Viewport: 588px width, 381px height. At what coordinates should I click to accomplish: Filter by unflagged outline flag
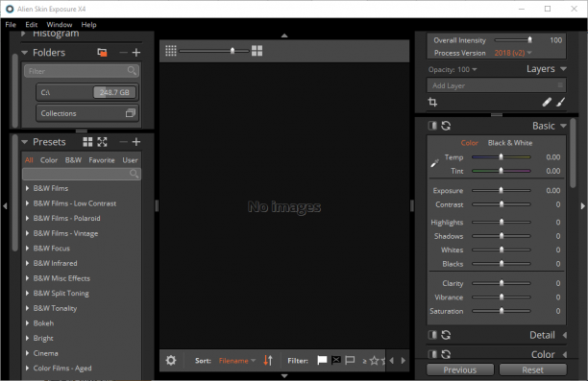point(350,361)
